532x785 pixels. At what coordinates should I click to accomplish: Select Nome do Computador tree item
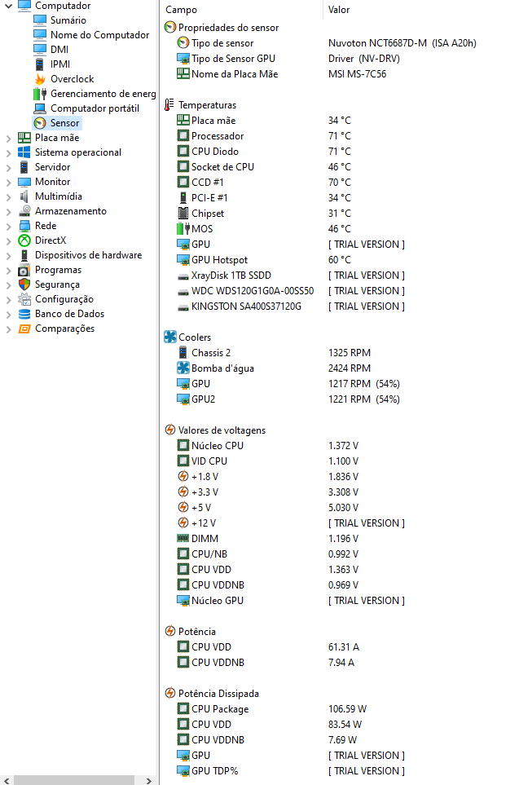(99, 35)
